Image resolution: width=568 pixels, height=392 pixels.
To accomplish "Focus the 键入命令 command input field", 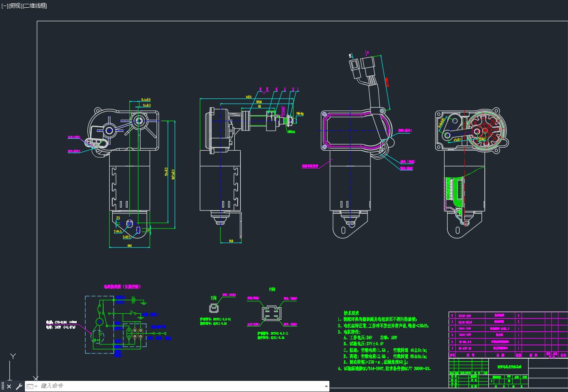I will (x=180, y=386).
